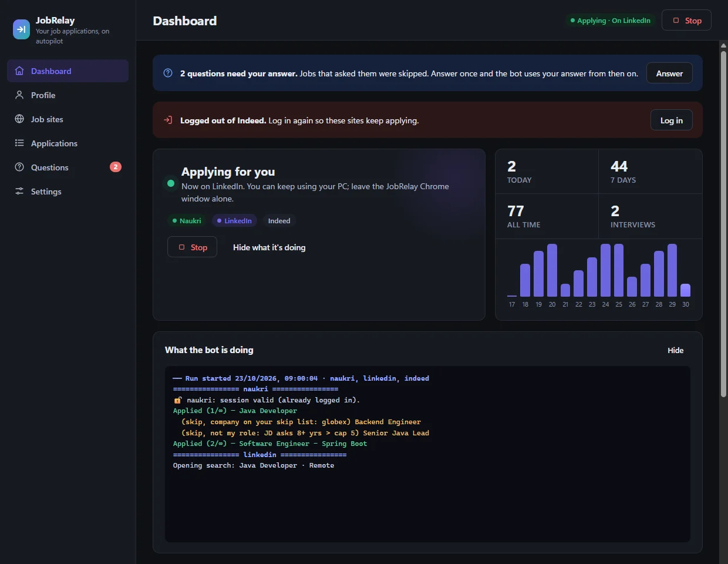Click the ALL TIME stat showing 77
Image resolution: width=728 pixels, height=564 pixels.
click(547, 216)
